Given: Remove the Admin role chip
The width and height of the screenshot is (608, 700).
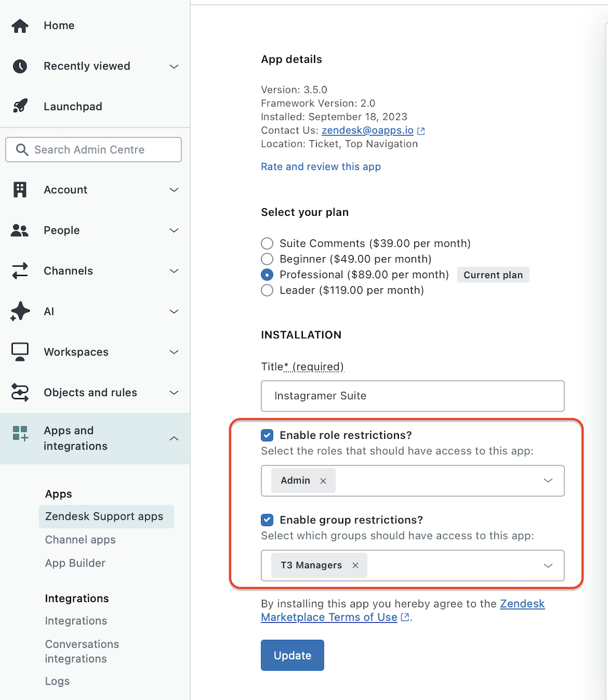Looking at the screenshot, I should 323,480.
